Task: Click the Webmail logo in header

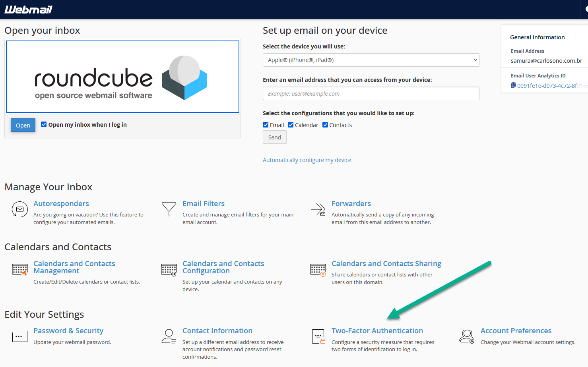Action: click(x=29, y=10)
